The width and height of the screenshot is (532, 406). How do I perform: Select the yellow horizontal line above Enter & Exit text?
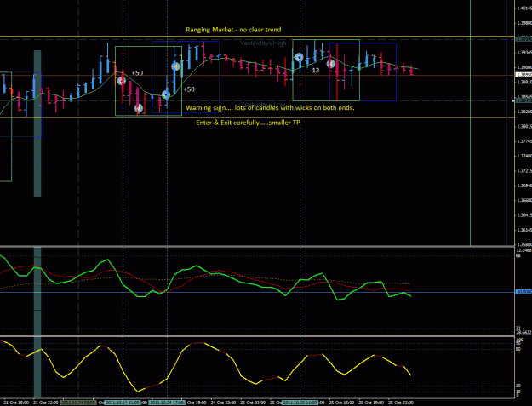[x=257, y=117]
